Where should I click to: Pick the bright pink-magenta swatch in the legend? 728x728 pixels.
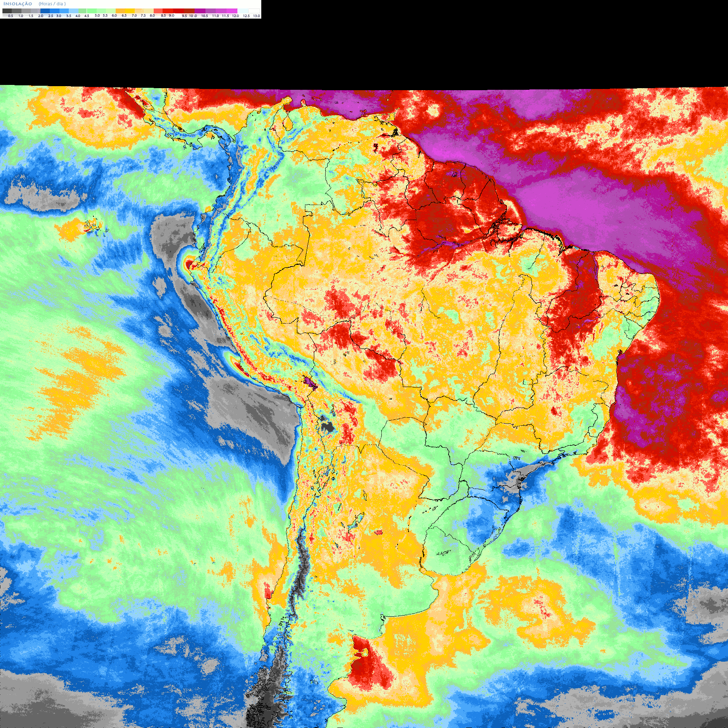click(x=232, y=11)
